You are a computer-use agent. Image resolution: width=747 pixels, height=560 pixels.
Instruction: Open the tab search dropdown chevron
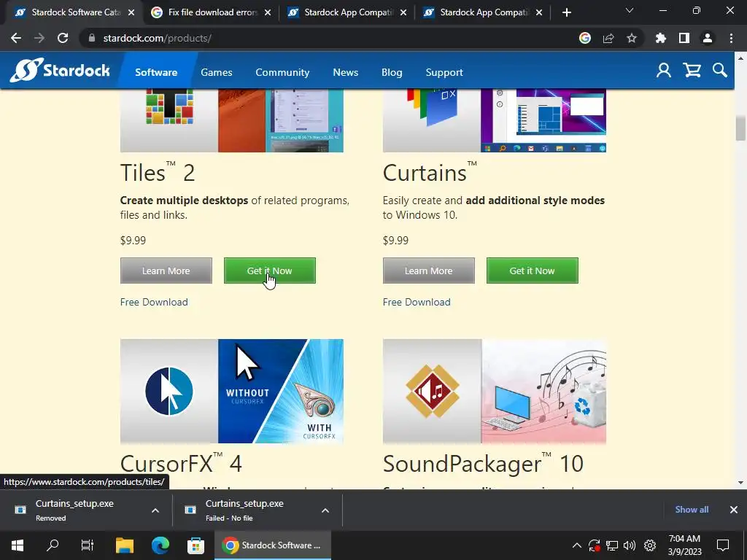pyautogui.click(x=630, y=10)
